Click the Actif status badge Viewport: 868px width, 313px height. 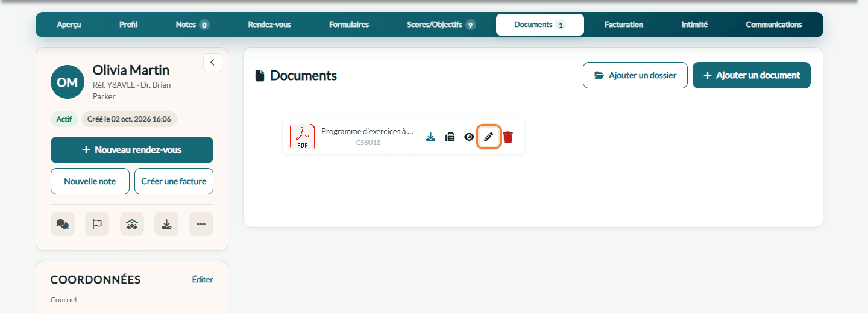coord(64,119)
